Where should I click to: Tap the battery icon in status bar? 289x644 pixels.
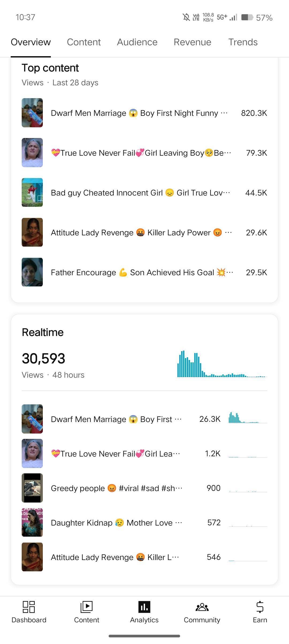point(247,17)
